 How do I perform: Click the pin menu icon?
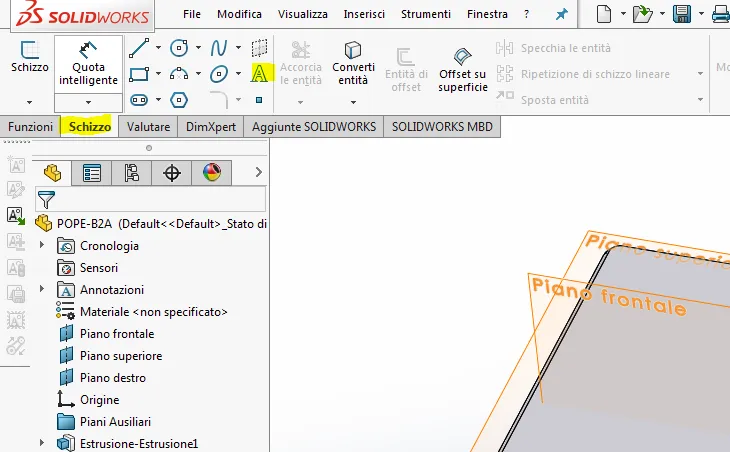(x=562, y=14)
